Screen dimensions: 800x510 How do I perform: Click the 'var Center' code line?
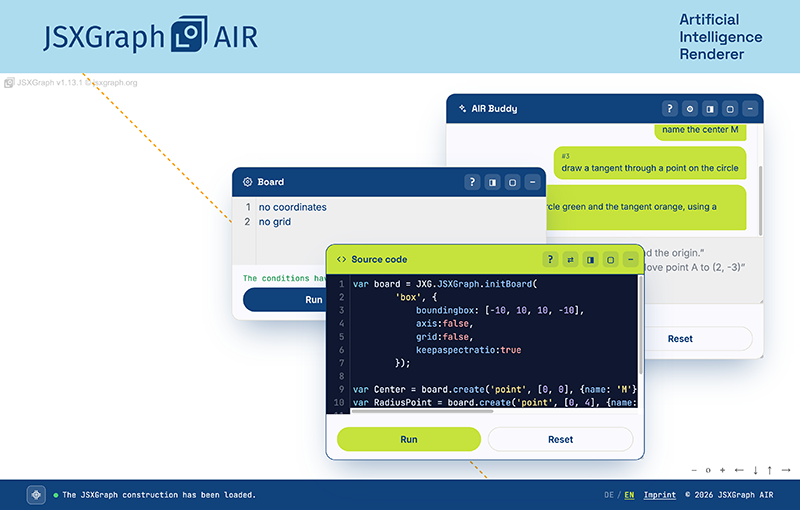(x=494, y=390)
